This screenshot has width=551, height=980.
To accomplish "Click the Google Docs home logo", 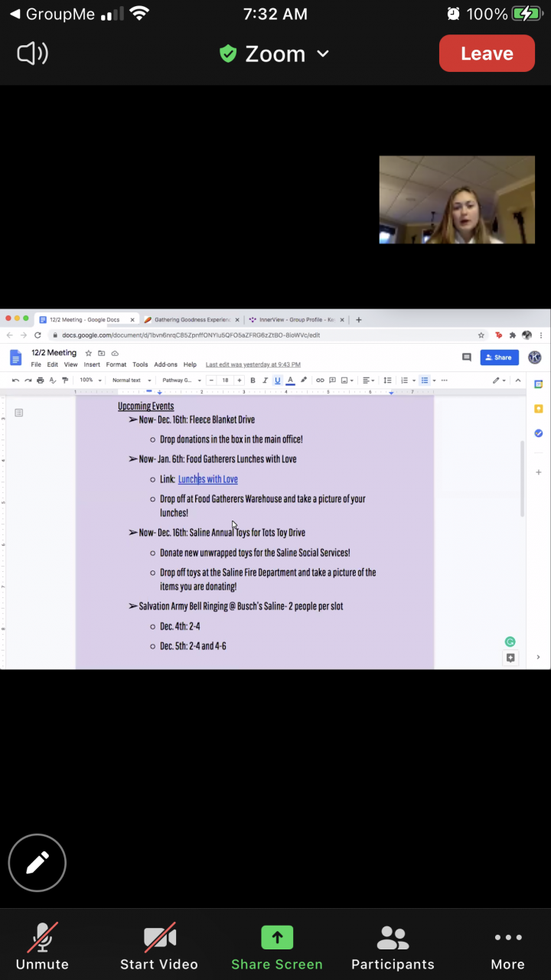I will [x=15, y=358].
